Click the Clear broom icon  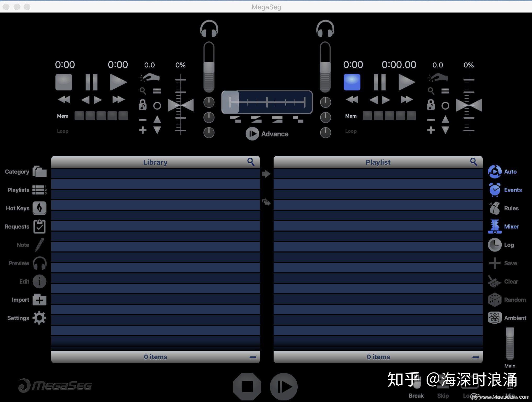pyautogui.click(x=495, y=281)
